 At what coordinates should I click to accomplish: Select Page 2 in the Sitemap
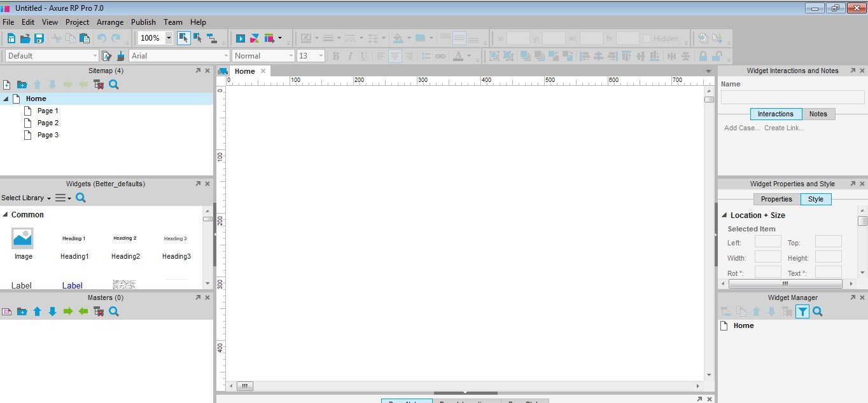(x=48, y=123)
